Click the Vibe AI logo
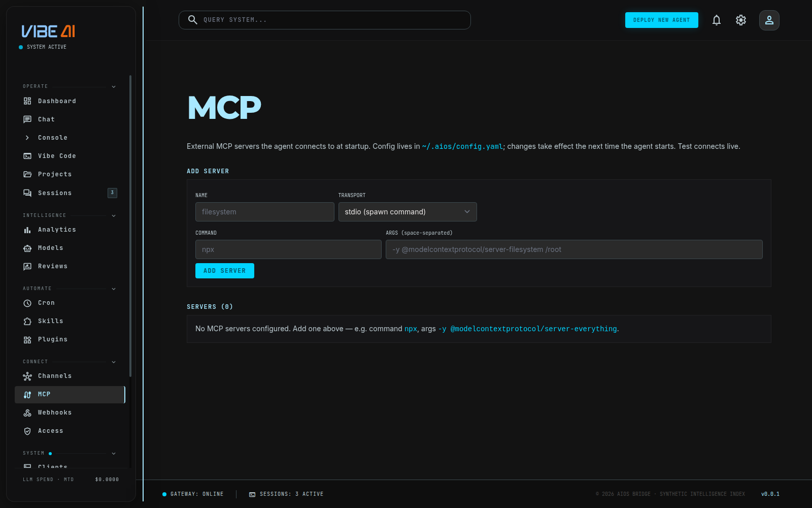Image resolution: width=812 pixels, height=508 pixels. pyautogui.click(x=48, y=31)
